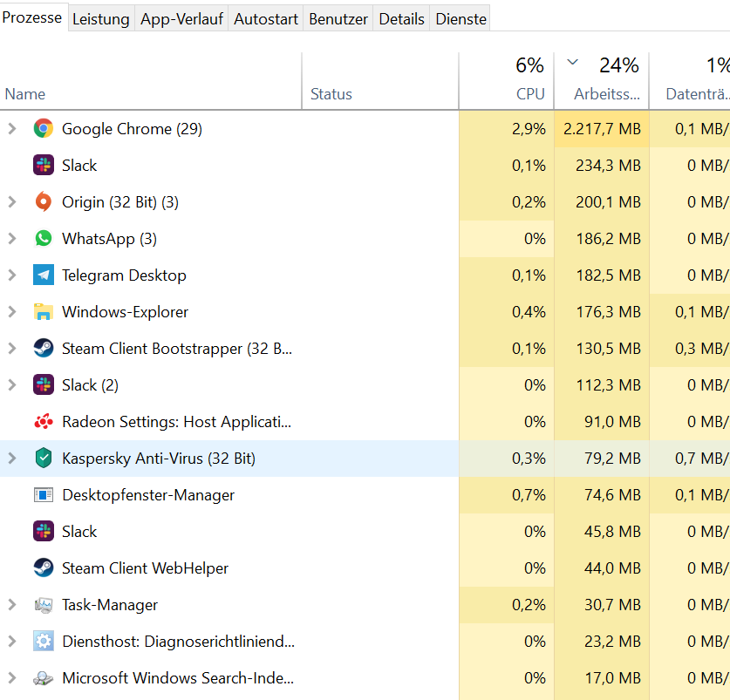Click the 2,9% CPU value of Chrome
730x700 pixels.
point(529,128)
